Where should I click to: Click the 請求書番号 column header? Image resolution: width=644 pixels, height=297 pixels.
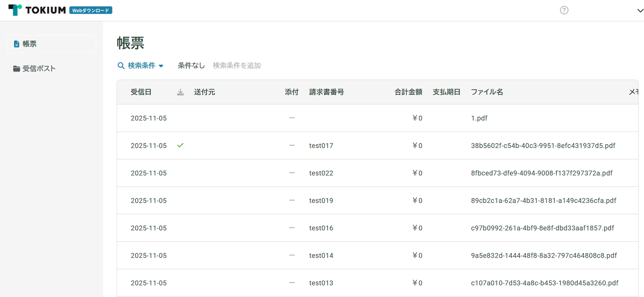click(x=326, y=92)
